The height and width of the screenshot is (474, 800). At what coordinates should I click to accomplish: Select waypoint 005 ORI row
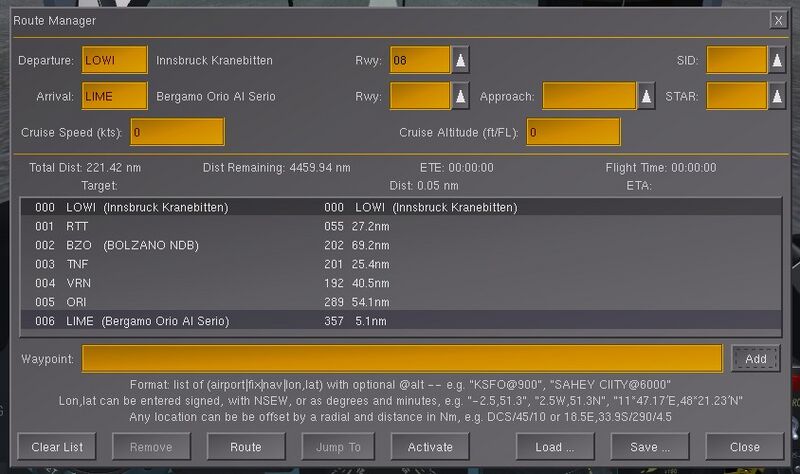(401, 302)
